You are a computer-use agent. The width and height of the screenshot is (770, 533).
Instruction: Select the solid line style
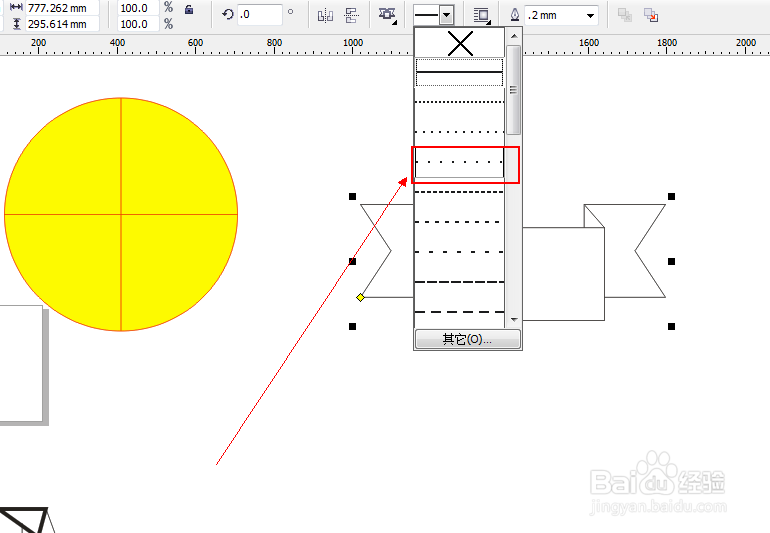pos(460,72)
